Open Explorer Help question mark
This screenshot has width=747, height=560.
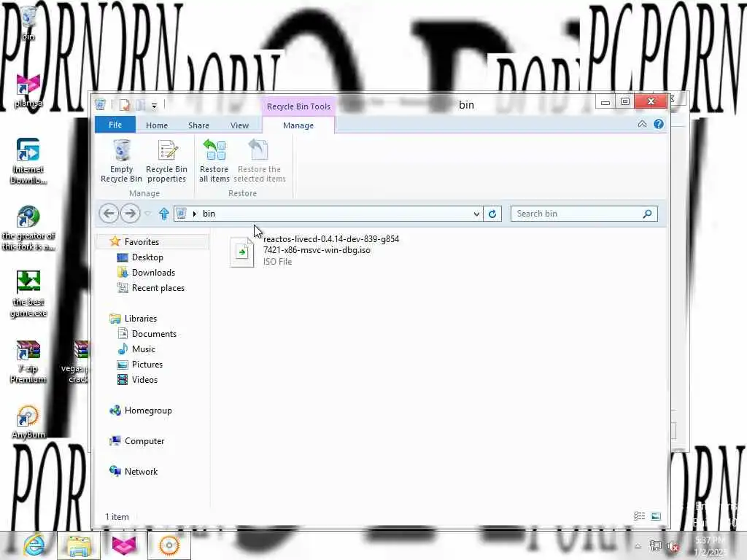(659, 124)
